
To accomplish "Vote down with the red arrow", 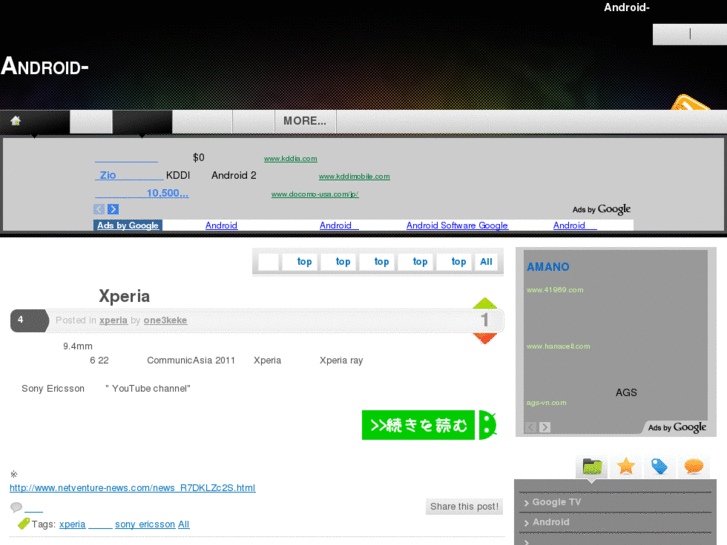I will click(x=485, y=339).
